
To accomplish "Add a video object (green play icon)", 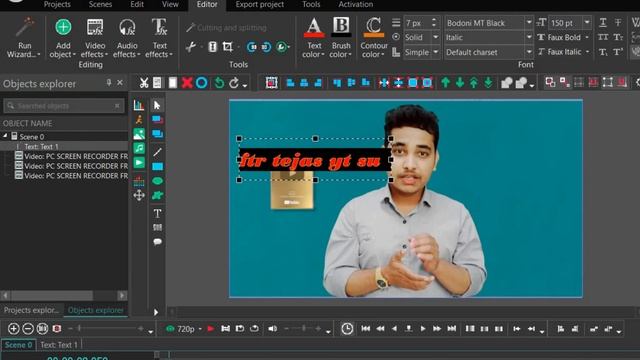I will pos(139,162).
